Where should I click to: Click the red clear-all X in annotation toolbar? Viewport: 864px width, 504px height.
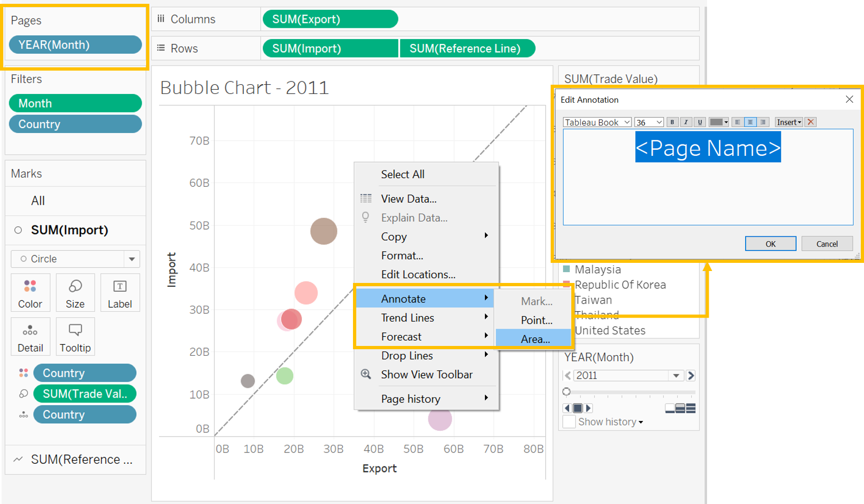[811, 122]
